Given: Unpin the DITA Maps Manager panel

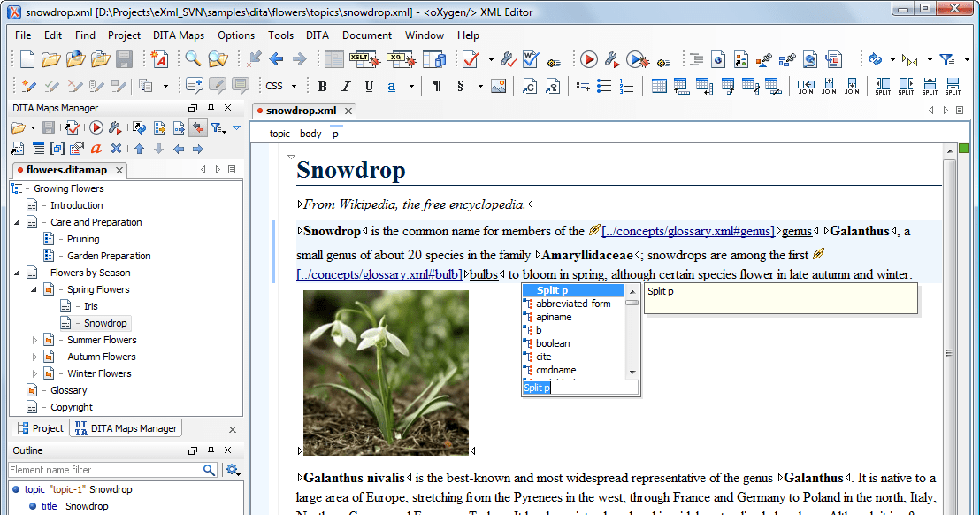Looking at the screenshot, I should pos(212,107).
